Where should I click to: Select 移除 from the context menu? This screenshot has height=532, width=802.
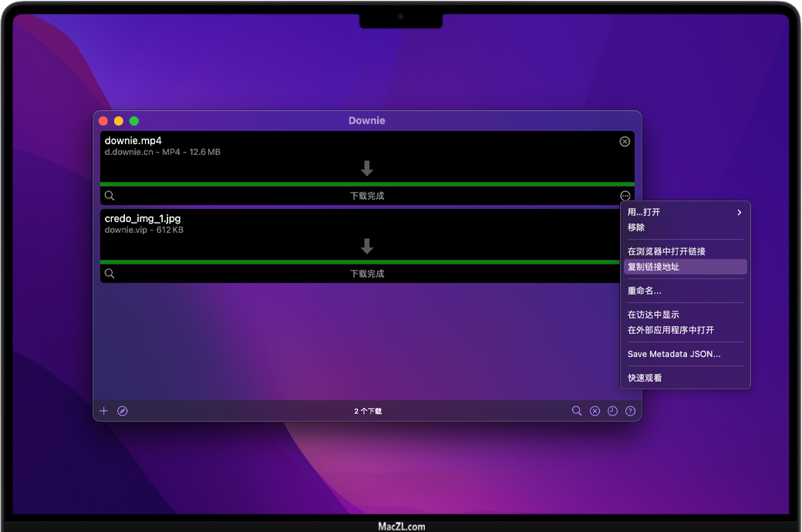636,227
